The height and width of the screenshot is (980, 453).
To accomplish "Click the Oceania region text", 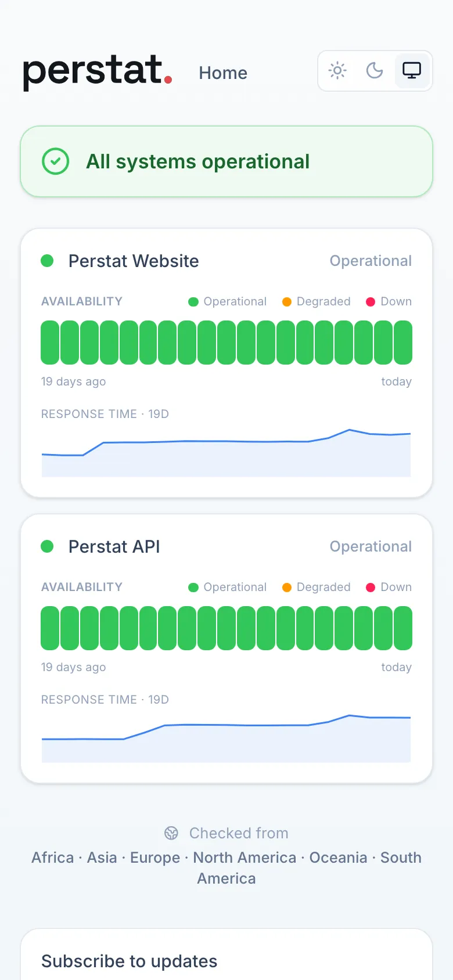I will click(339, 858).
